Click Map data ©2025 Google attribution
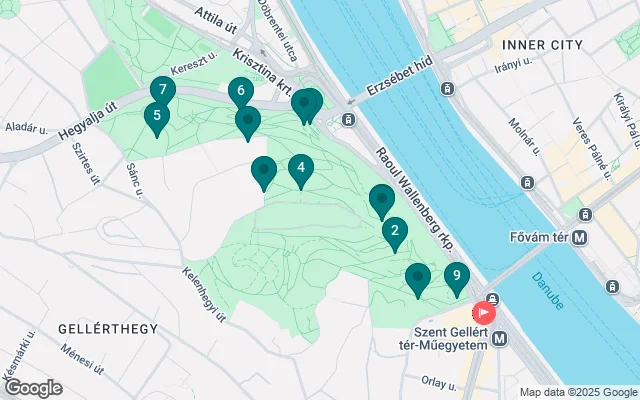This screenshot has width=640, height=400. pos(579,392)
